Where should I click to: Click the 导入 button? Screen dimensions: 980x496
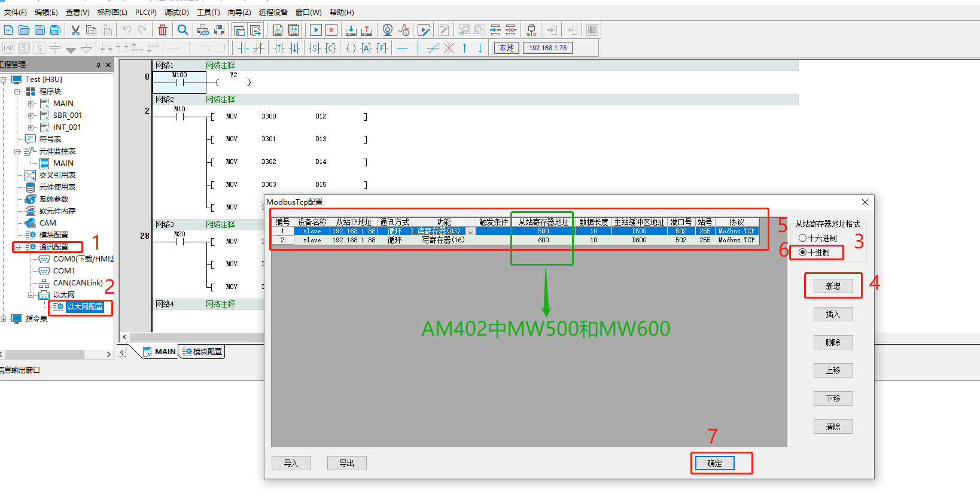coord(291,463)
